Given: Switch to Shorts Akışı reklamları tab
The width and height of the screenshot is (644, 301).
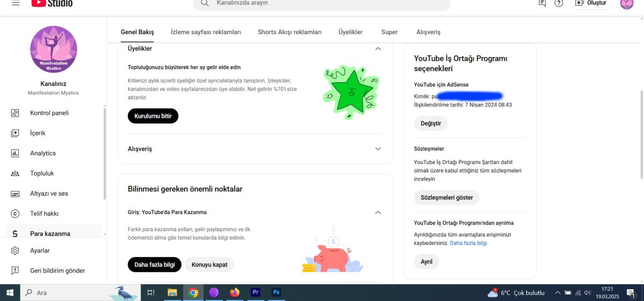Looking at the screenshot, I should 290,32.
